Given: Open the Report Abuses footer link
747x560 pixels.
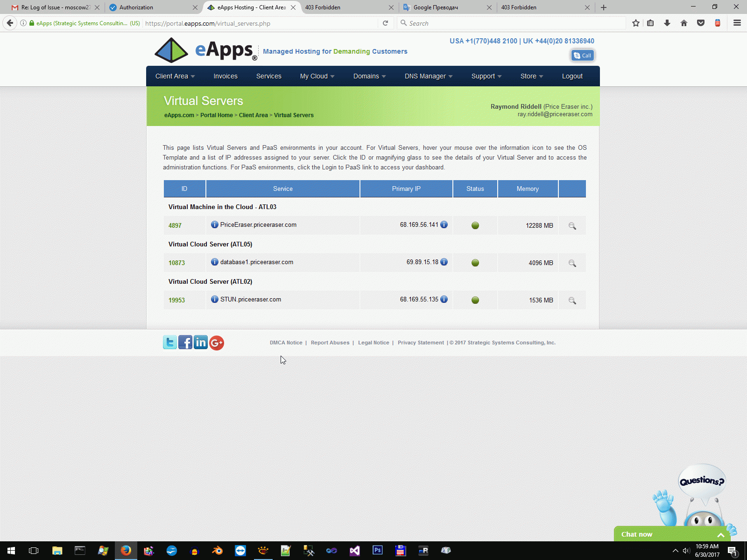Looking at the screenshot, I should [330, 343].
